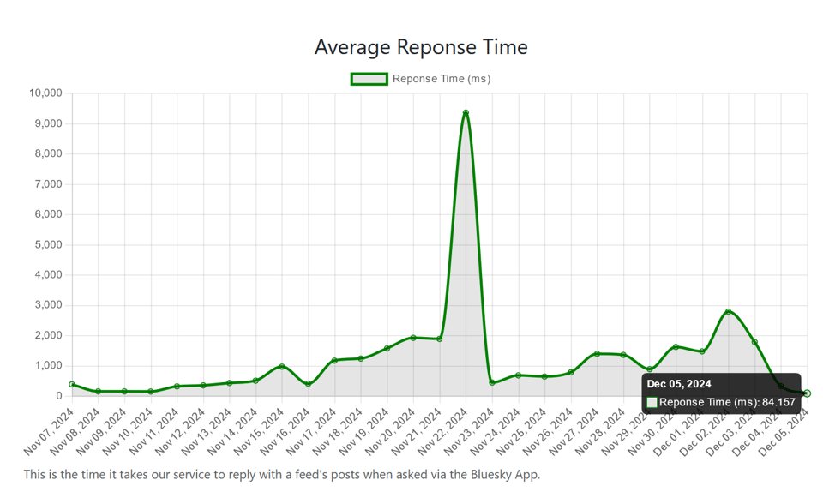823x504 pixels.
Task: Click the data point for Nov 15, 2024
Action: [282, 367]
